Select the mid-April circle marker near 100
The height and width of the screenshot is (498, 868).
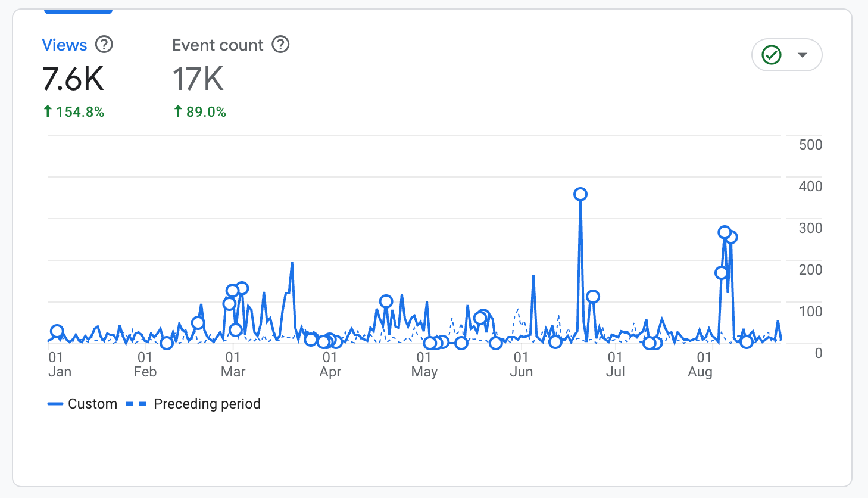[386, 301]
